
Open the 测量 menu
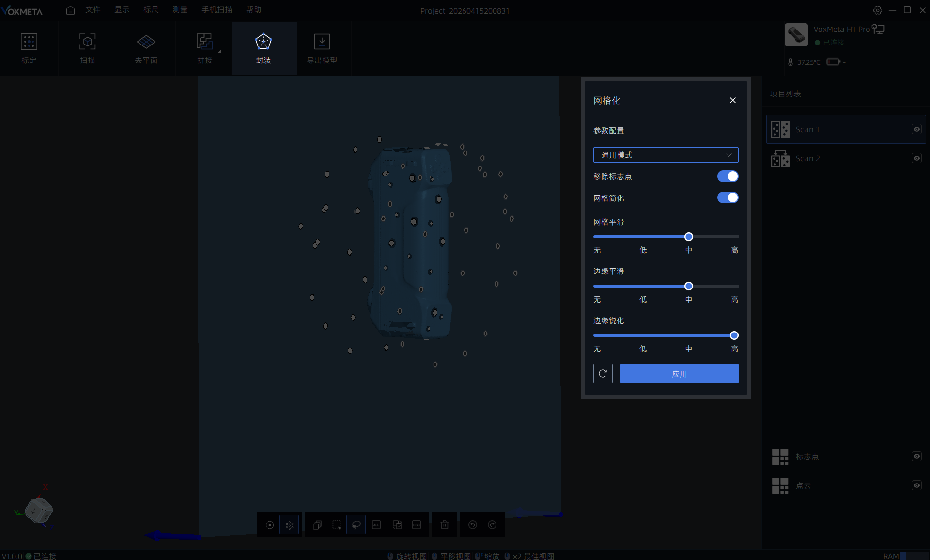[x=180, y=10]
